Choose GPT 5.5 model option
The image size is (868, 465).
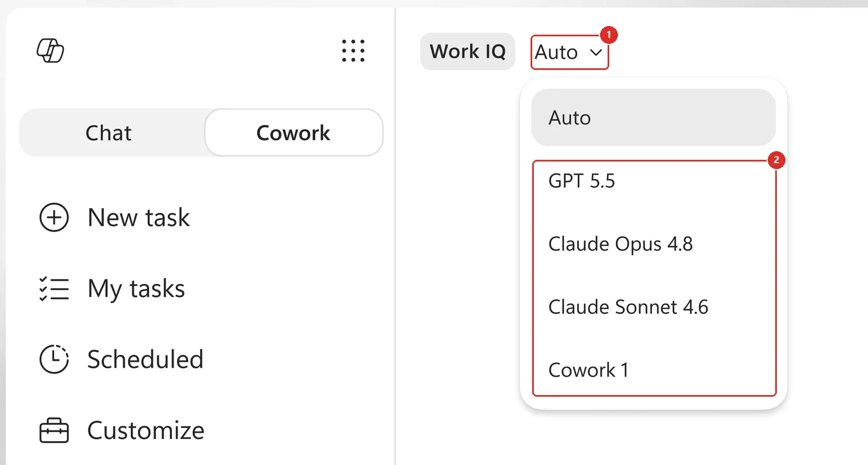654,181
